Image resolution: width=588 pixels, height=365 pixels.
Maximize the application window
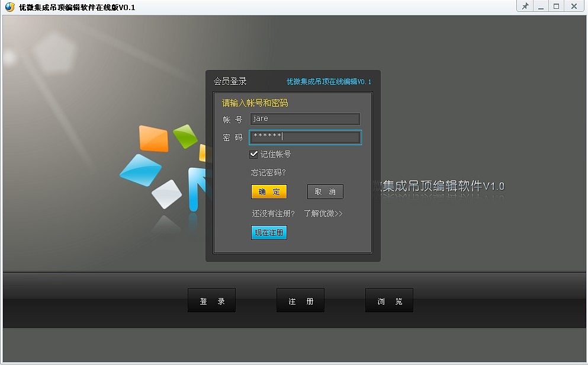pos(557,6)
